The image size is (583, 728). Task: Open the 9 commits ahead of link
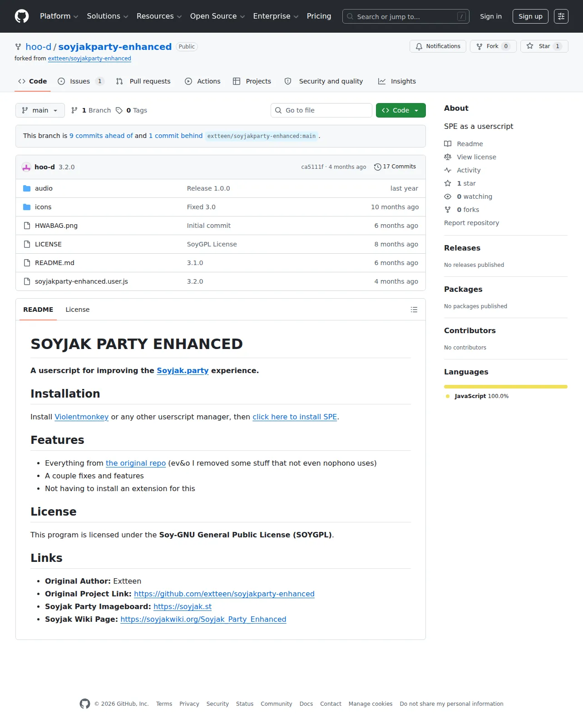(101, 136)
